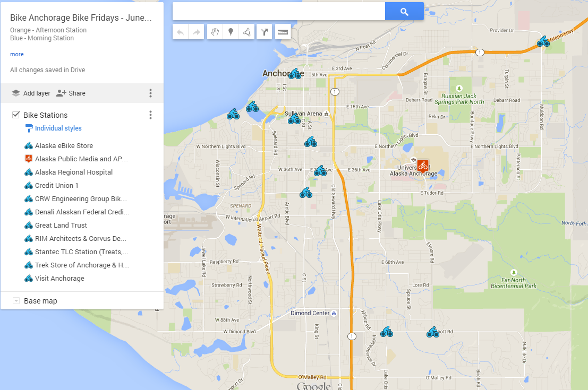Click the blue search button

click(404, 12)
